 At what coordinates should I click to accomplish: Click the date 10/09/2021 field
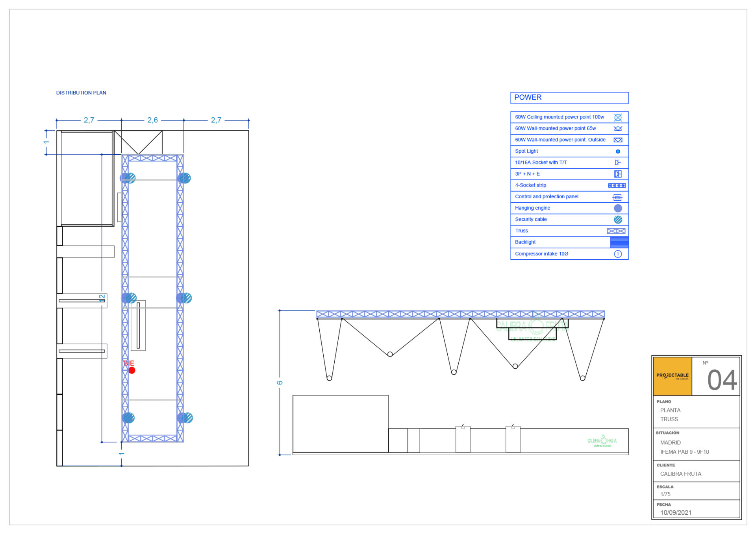tap(675, 512)
